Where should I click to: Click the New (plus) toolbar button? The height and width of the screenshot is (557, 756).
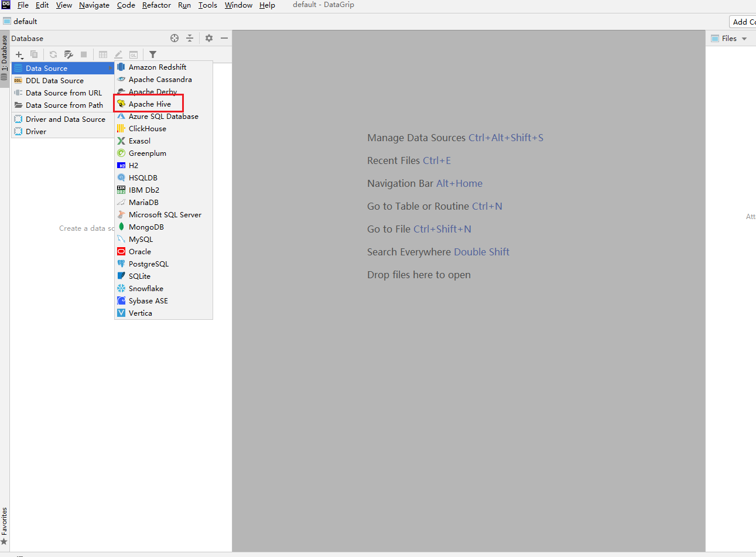coord(19,54)
